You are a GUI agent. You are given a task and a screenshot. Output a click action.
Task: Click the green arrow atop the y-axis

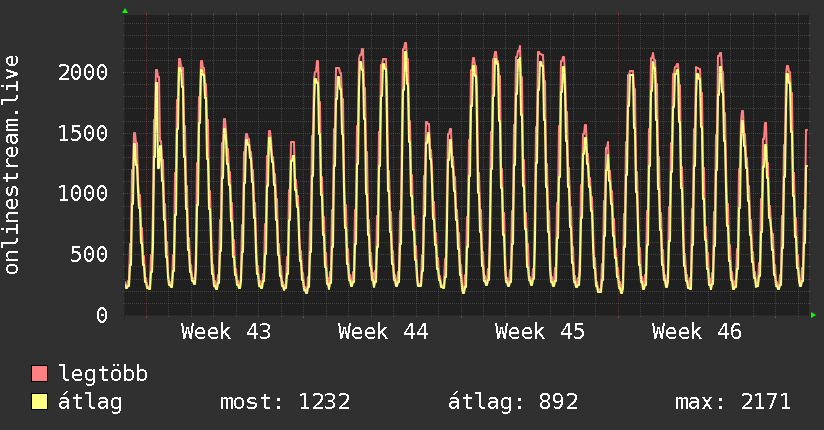pos(125,11)
